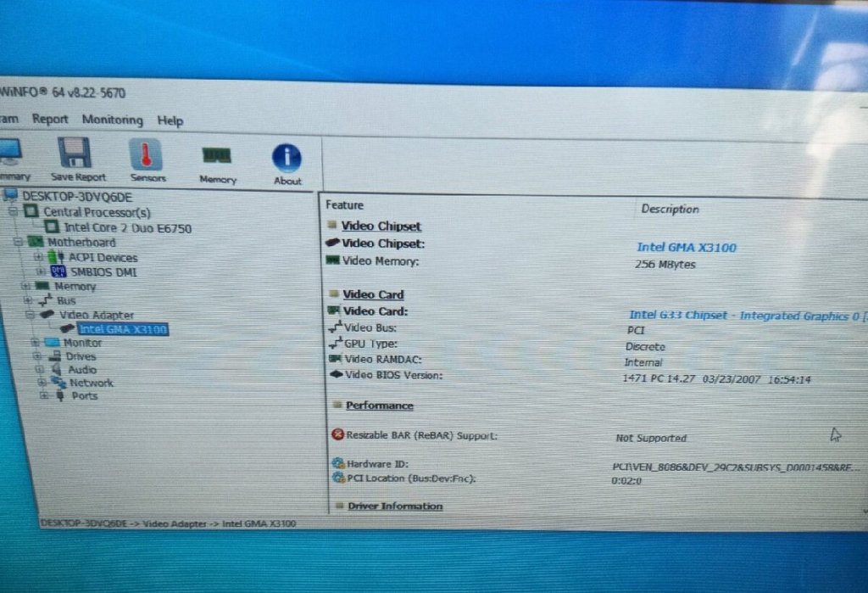Click the Video RAMDAC Internal value
868x593 pixels.
(x=643, y=362)
